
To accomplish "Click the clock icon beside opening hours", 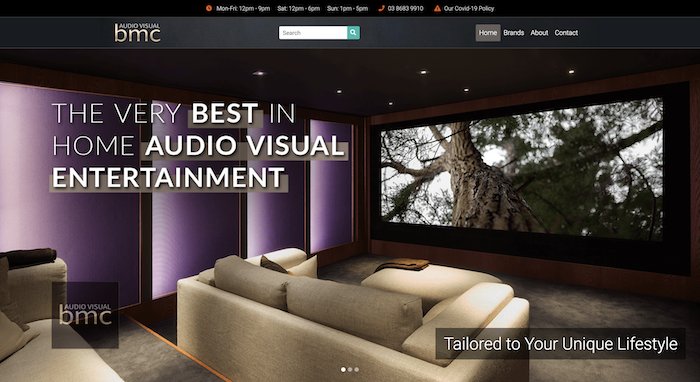I will coord(208,8).
